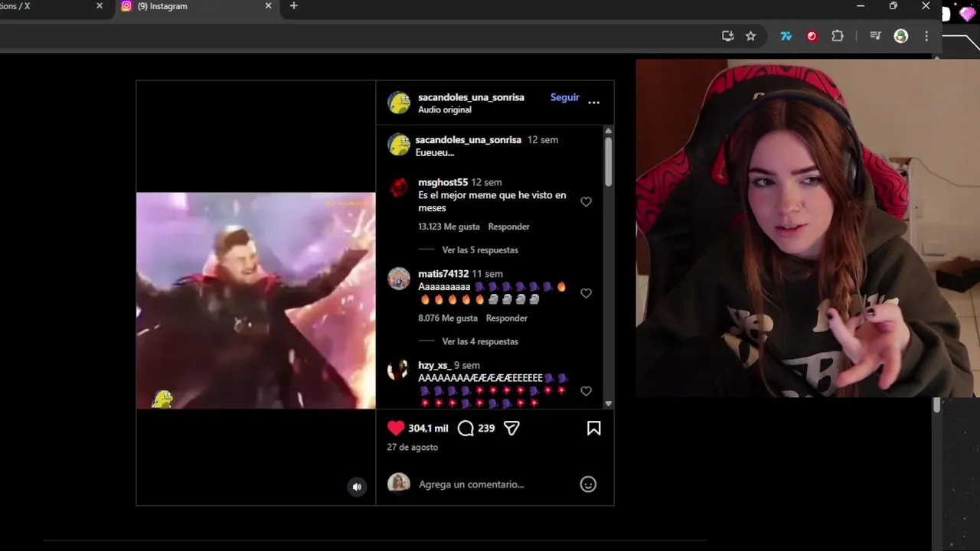980x551 pixels.
Task: Like the msghost55 comment
Action: coord(586,202)
